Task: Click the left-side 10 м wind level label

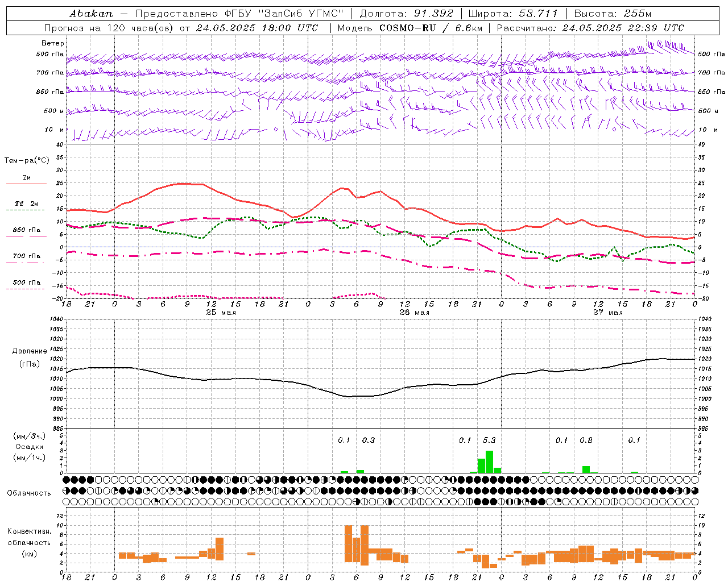Action: click(54, 130)
